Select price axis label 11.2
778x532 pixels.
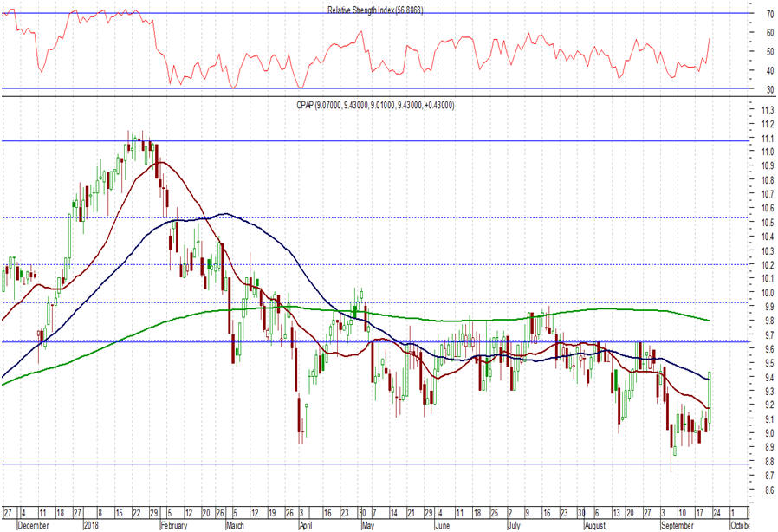(768, 124)
